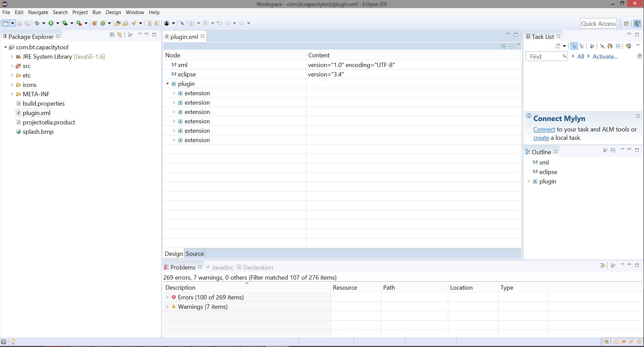Click the Run with Coverage icon
The image size is (644, 347).
pyautogui.click(x=65, y=23)
